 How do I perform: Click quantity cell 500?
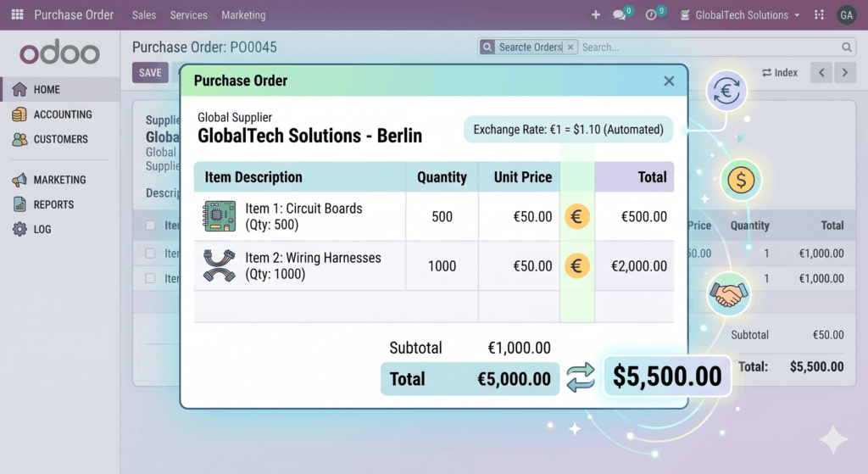tap(442, 216)
